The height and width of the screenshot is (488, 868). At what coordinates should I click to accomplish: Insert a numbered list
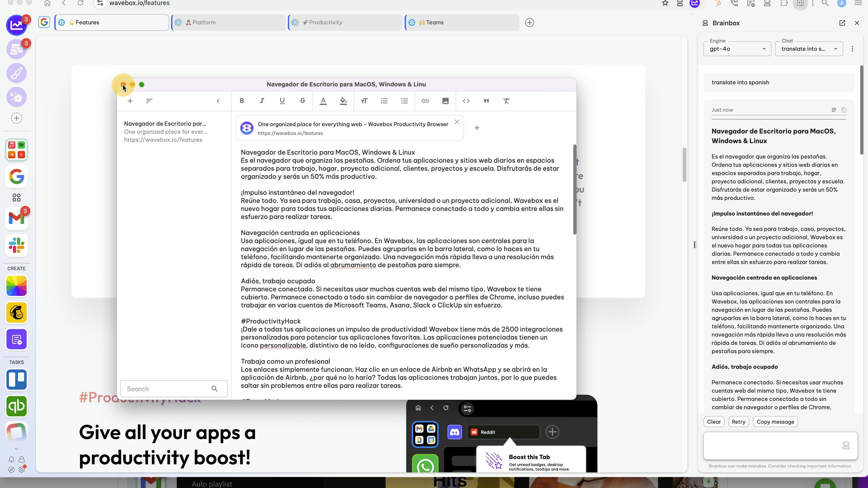click(x=384, y=101)
